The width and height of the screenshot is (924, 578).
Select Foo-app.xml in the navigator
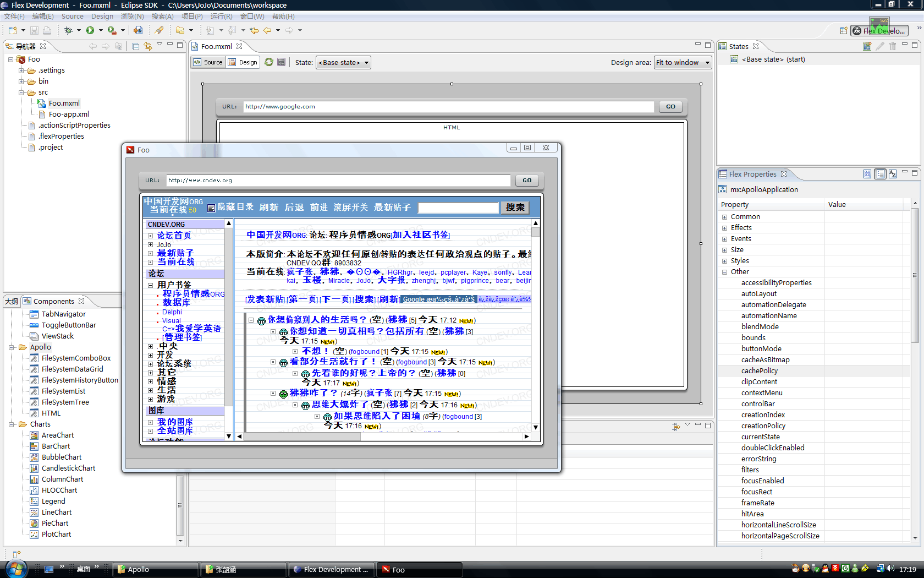pos(69,114)
